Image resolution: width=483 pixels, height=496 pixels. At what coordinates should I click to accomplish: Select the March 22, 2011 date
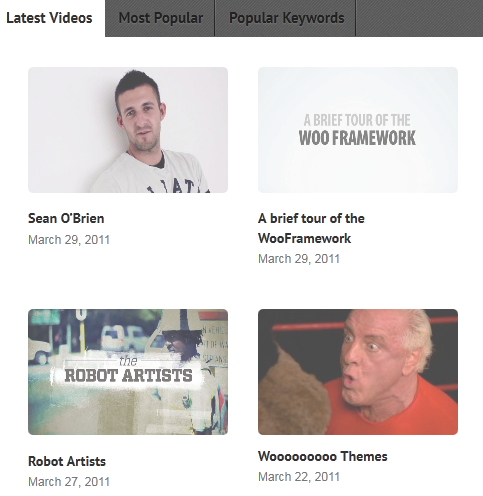point(299,477)
